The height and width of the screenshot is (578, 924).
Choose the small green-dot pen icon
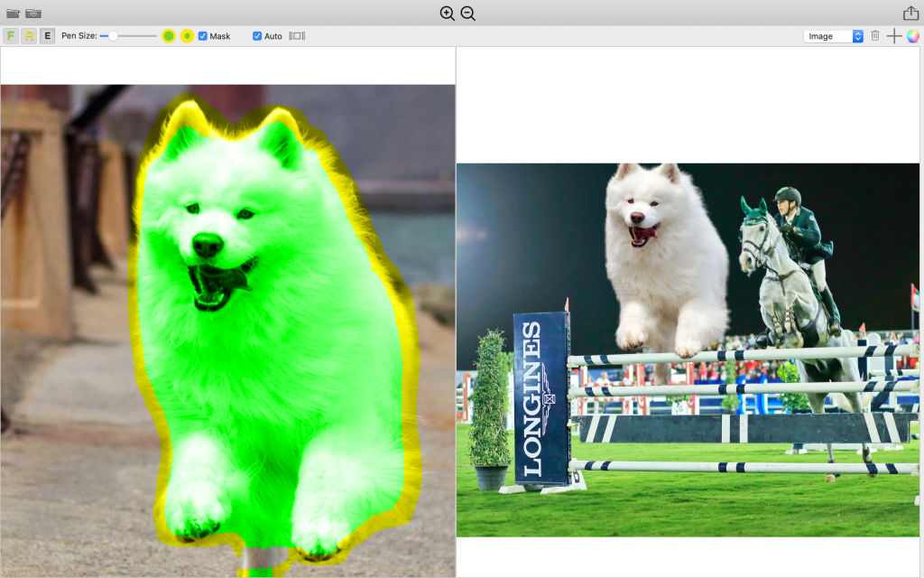click(x=187, y=36)
